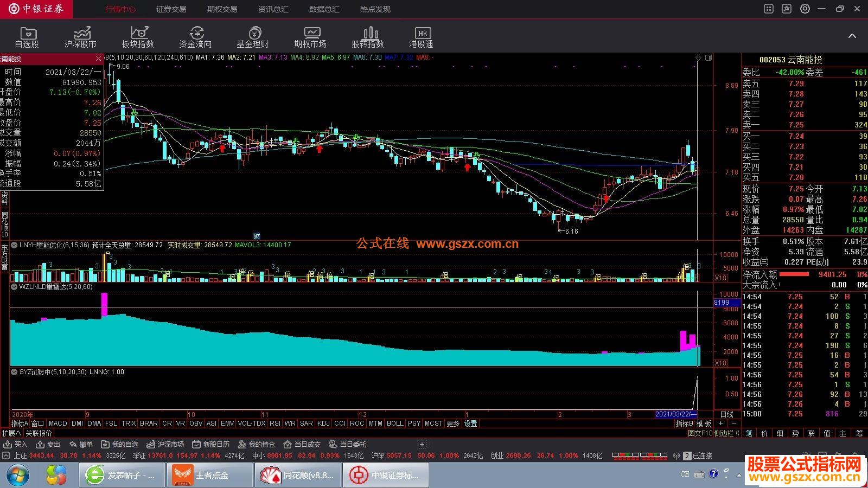Viewport: 868px width, 488px height.
Task: Collapse the SYZ试验中 indicator panel
Action: 14,372
